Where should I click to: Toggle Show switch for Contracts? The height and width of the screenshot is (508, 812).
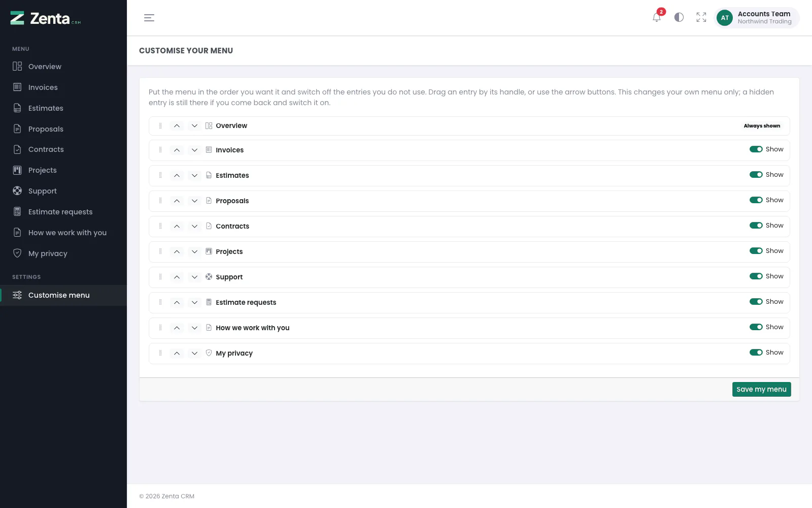(756, 226)
